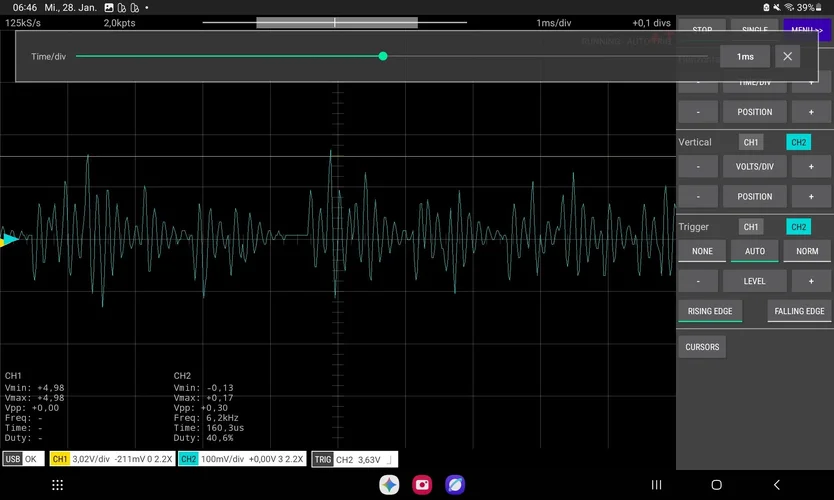Click the vertical POSITION button
Image resolution: width=834 pixels, height=500 pixels.
tap(754, 196)
